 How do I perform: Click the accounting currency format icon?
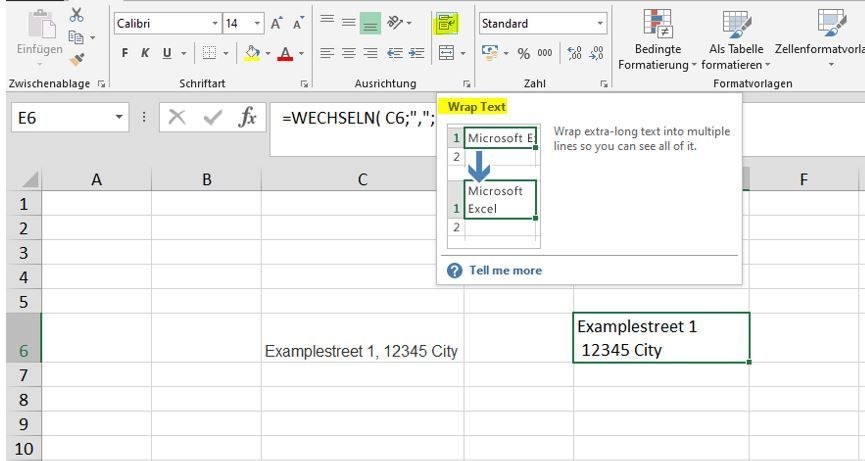click(490, 53)
